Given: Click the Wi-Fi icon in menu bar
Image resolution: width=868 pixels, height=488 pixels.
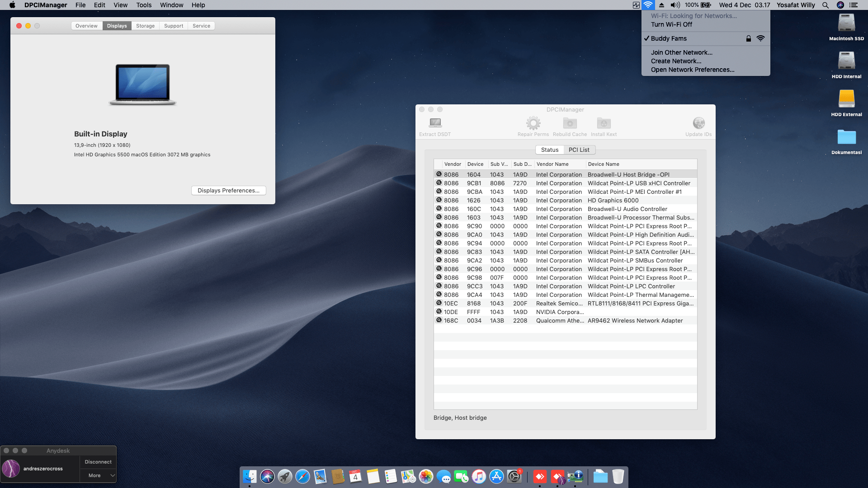Looking at the screenshot, I should tap(648, 5).
